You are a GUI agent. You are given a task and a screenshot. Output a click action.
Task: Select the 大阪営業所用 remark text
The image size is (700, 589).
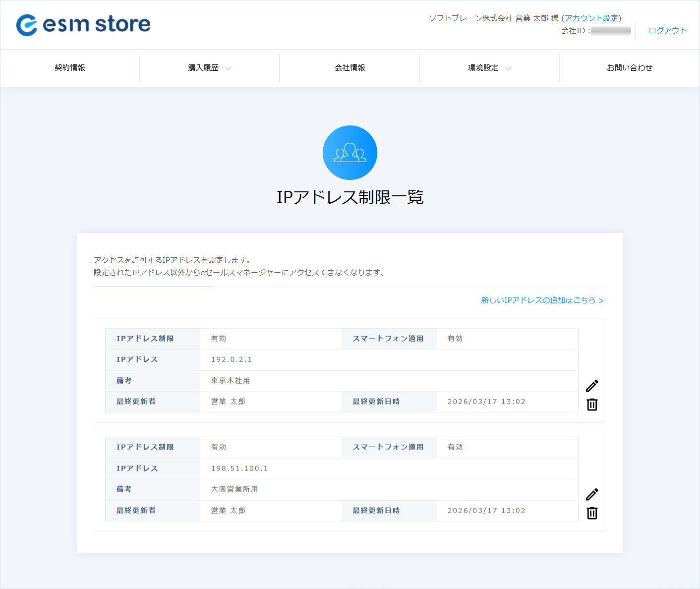coord(234,489)
